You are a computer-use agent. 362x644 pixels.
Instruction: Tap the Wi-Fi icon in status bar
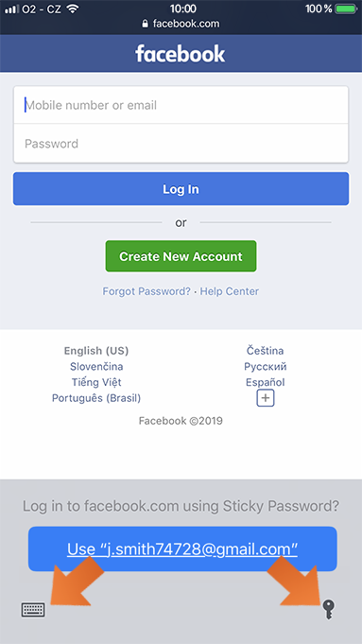[x=73, y=9]
